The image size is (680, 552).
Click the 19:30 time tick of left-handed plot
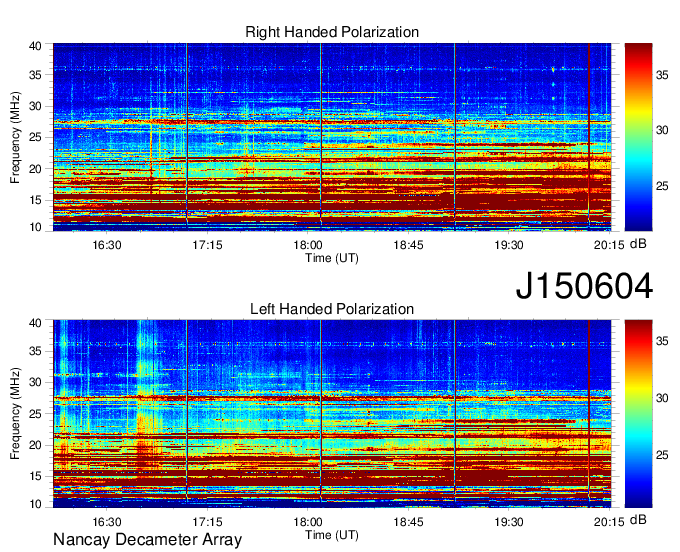tap(509, 522)
